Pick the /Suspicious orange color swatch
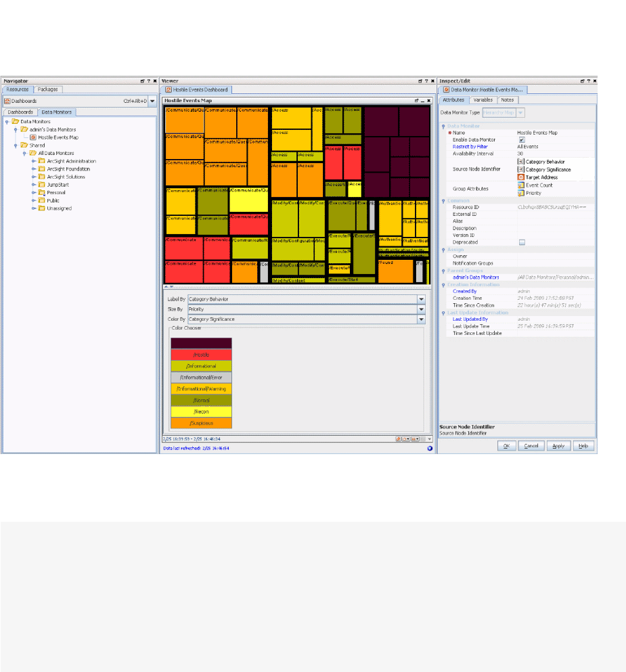The image size is (626, 672). [202, 423]
